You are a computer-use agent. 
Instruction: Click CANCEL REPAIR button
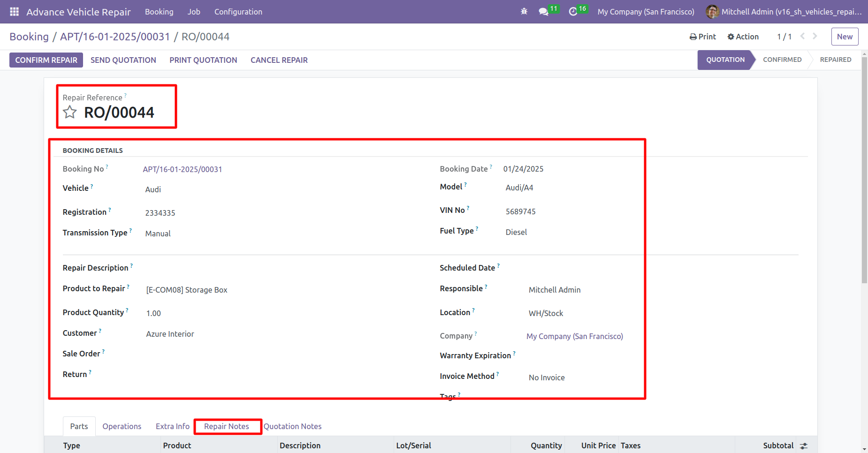pos(279,60)
